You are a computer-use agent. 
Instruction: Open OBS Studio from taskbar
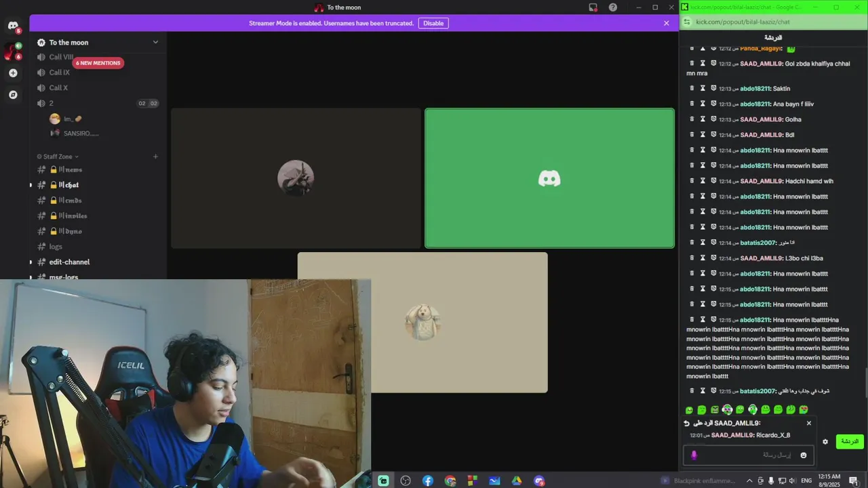[406, 481]
